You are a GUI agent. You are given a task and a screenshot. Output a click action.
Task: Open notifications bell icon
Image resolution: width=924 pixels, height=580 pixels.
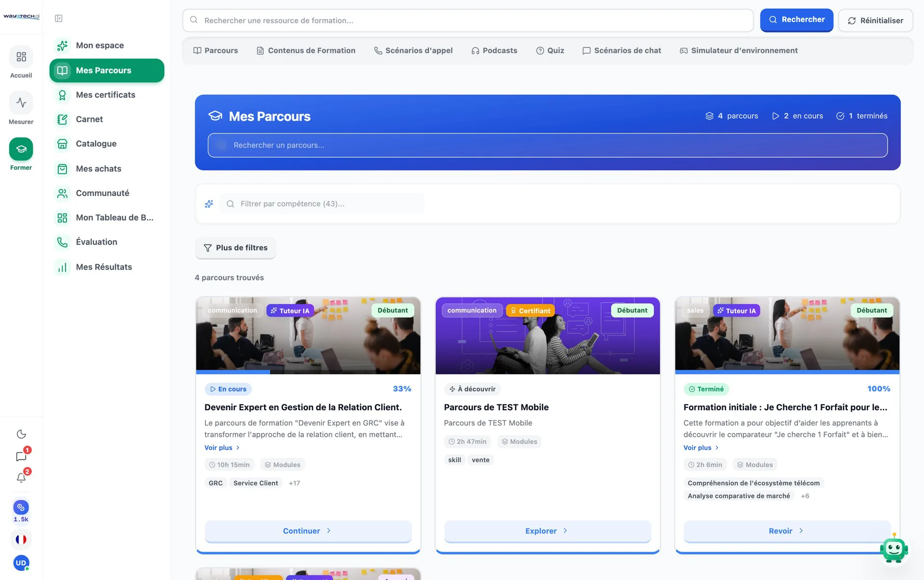click(21, 478)
